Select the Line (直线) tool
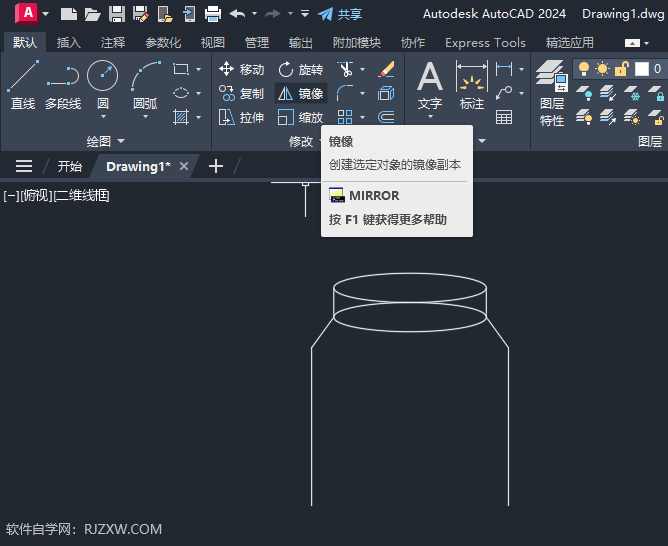This screenshot has height=546, width=668. pos(23,85)
